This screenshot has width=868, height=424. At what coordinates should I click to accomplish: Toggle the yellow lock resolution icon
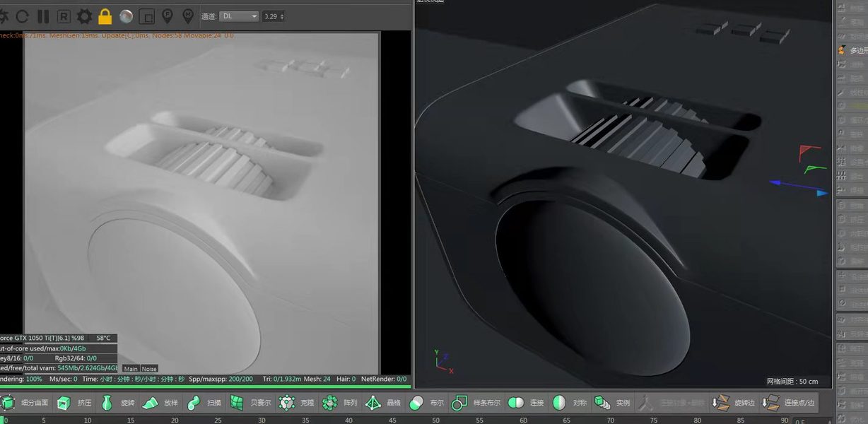105,16
